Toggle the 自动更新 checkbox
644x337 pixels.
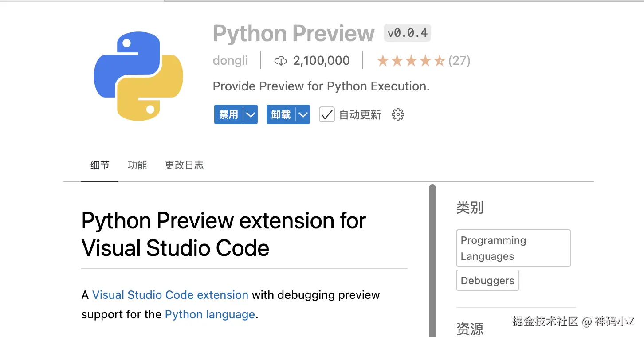[x=327, y=115]
